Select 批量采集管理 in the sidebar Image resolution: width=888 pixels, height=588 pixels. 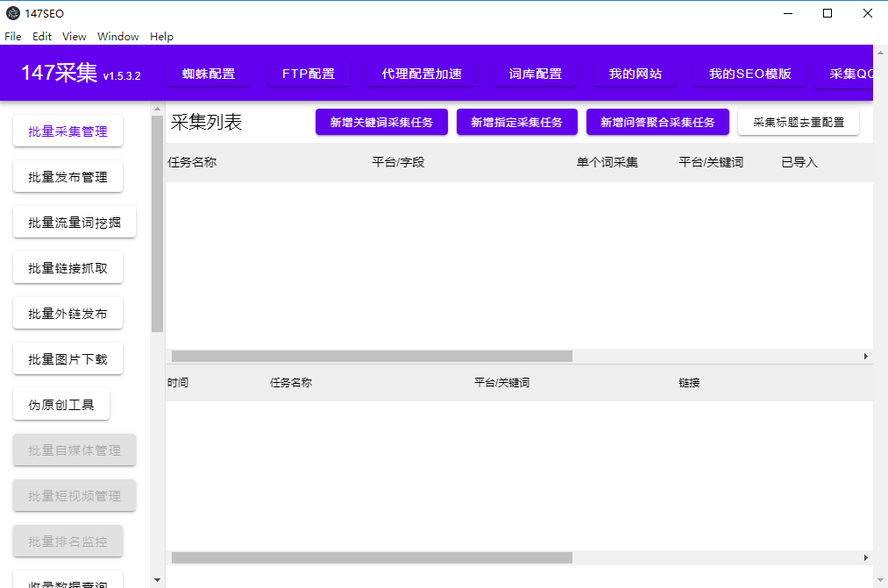(x=67, y=130)
